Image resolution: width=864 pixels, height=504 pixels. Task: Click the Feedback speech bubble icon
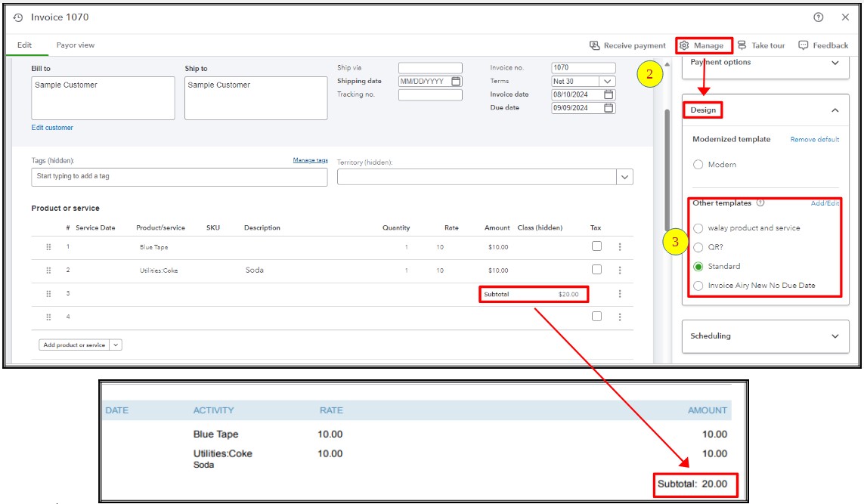tap(803, 45)
